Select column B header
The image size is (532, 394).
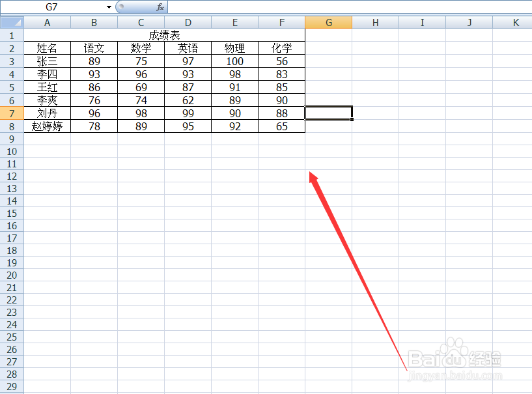point(94,22)
